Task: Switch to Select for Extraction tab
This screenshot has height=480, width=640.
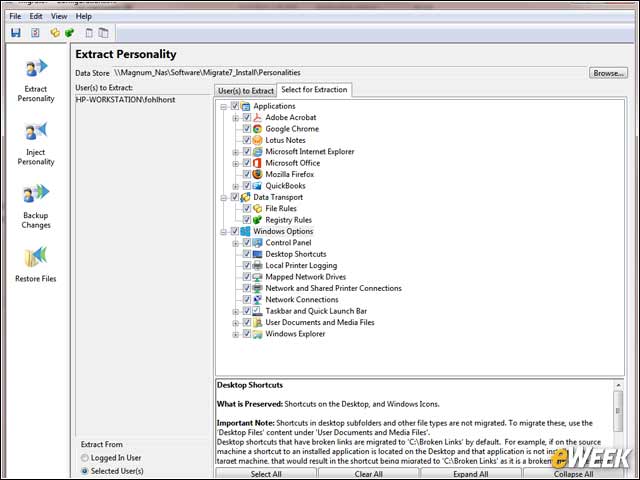Action: pyautogui.click(x=314, y=90)
